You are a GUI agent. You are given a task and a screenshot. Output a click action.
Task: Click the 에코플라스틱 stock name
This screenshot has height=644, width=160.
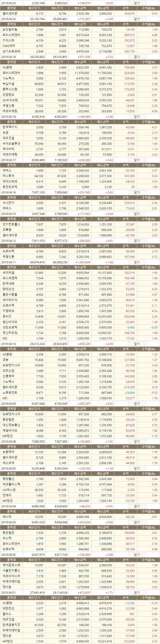click(x=11, y=484)
